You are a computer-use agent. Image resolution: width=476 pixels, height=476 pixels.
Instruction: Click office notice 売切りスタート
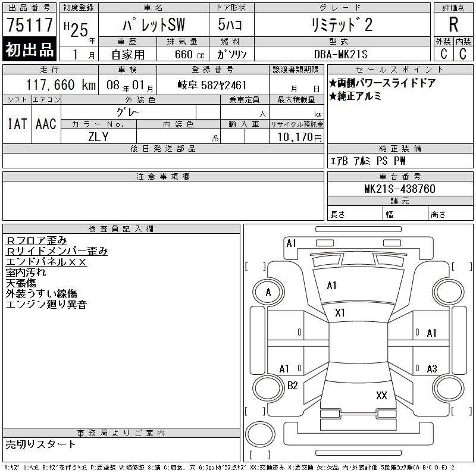(40, 444)
